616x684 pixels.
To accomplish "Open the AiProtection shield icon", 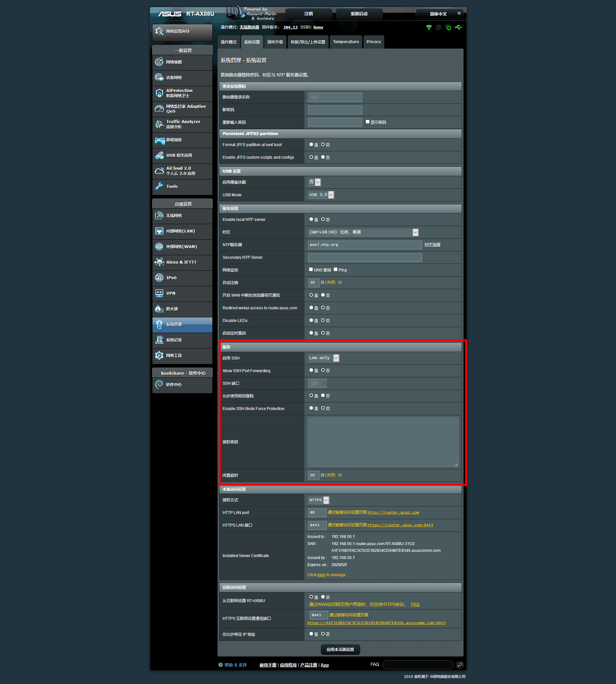I will click(x=159, y=93).
